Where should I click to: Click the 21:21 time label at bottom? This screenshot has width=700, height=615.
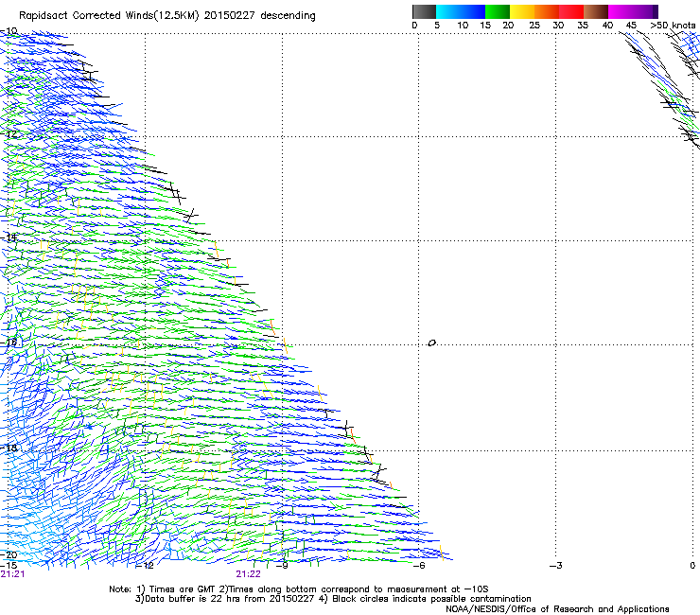[x=12, y=574]
